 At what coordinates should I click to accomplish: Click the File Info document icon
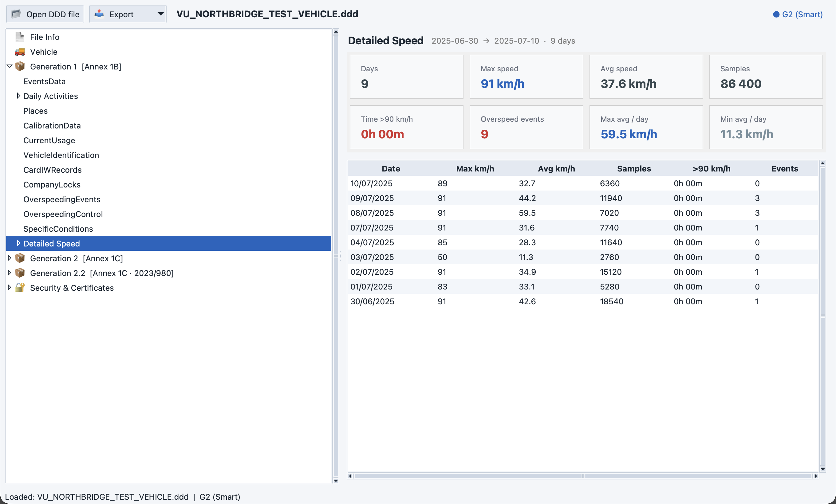pyautogui.click(x=20, y=37)
